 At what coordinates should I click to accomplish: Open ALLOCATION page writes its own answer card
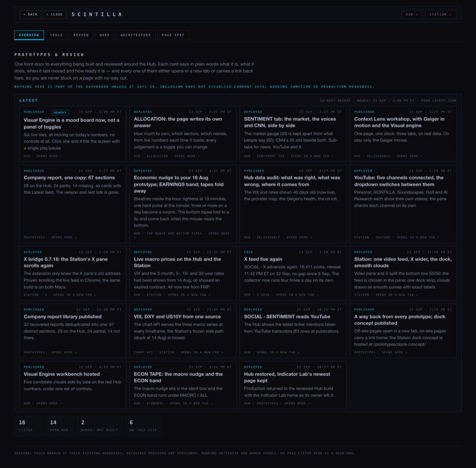[183, 134]
